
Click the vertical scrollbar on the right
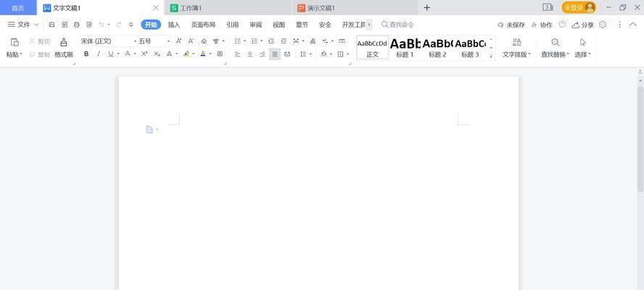(640, 139)
